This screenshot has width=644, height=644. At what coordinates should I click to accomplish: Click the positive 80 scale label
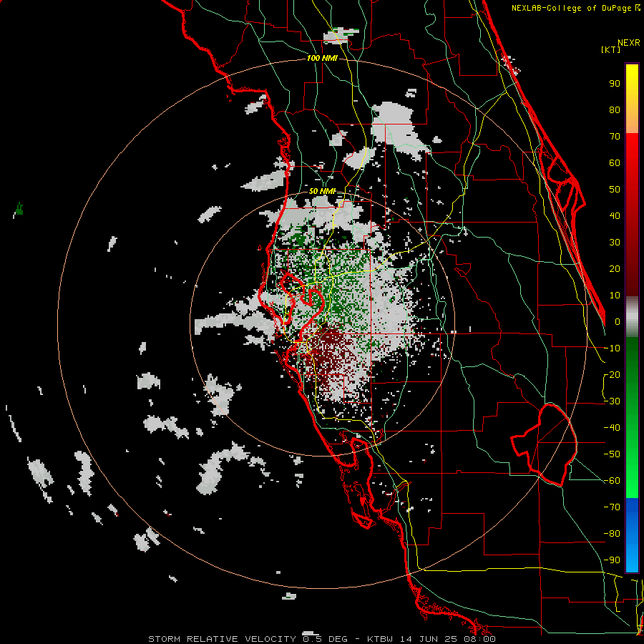[615, 109]
